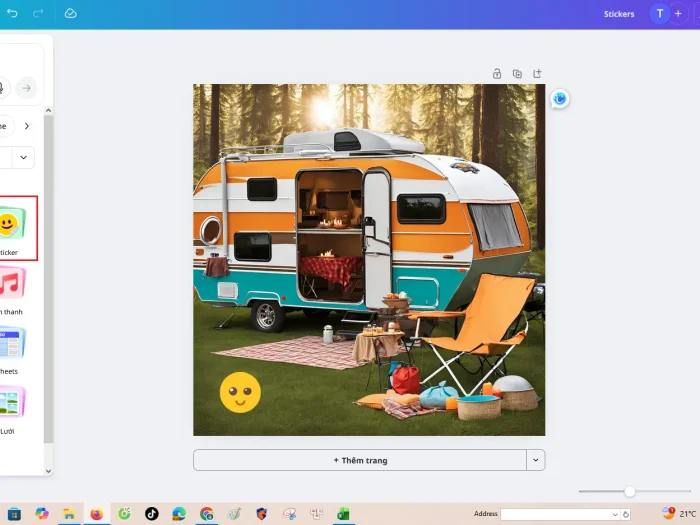Click the Thêm trang add page button
Image resolution: width=700 pixels, height=525 pixels.
pyautogui.click(x=360, y=460)
